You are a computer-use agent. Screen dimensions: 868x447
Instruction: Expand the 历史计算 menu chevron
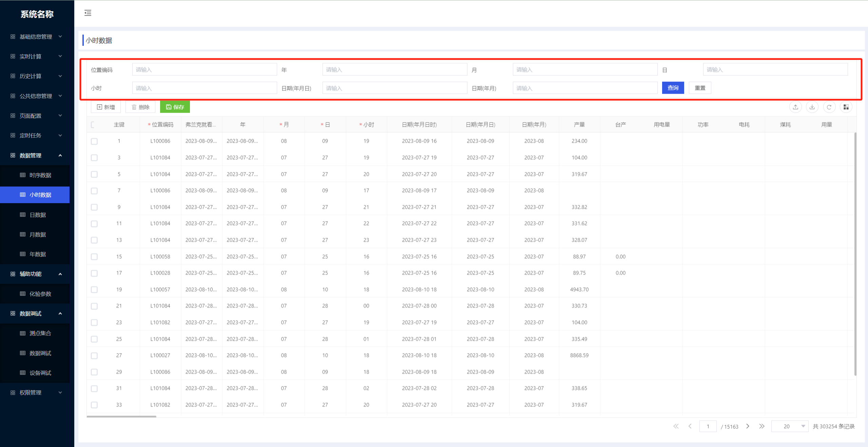point(60,76)
